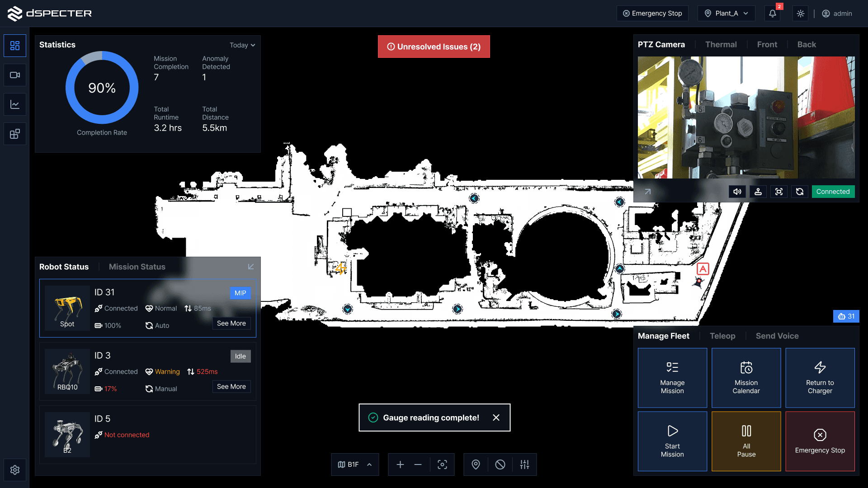
Task: Click the camera refresh icon
Action: [x=799, y=192]
